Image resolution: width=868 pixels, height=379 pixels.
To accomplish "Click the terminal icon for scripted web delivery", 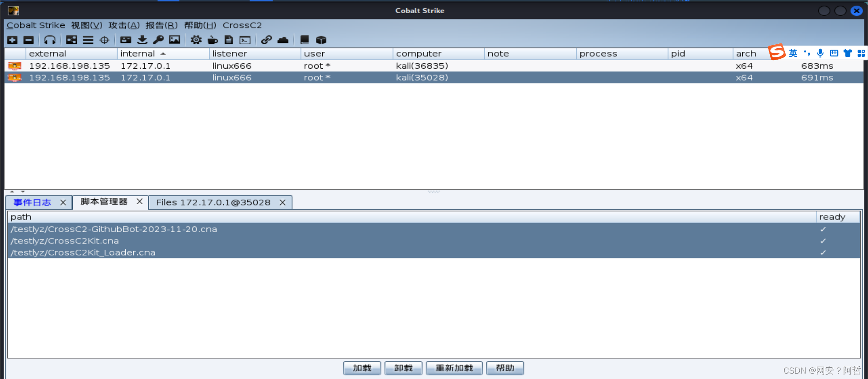I will click(x=245, y=40).
